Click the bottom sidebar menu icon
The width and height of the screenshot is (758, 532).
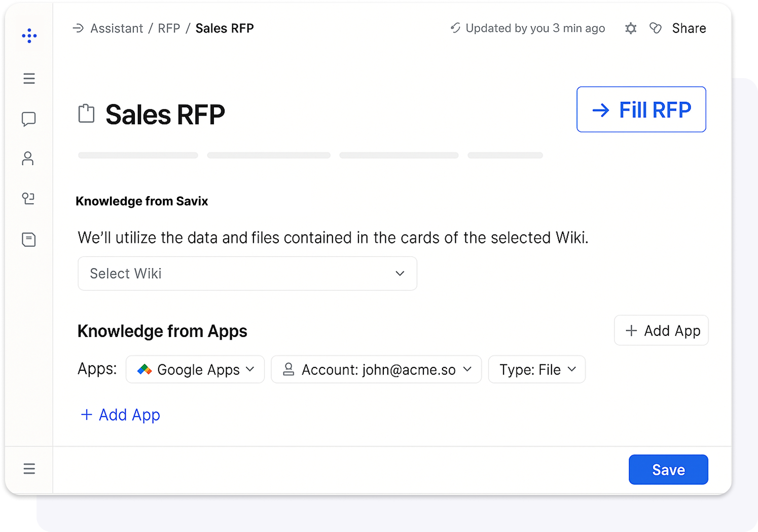click(29, 469)
